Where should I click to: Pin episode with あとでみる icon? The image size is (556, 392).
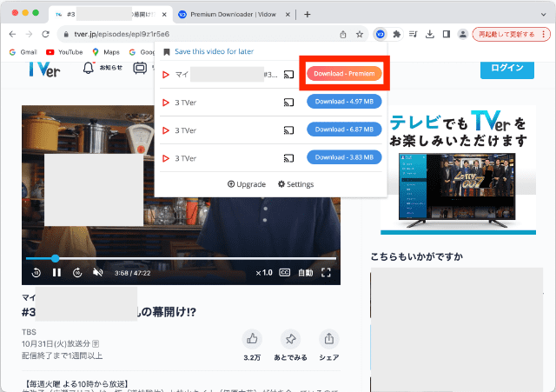(290, 339)
